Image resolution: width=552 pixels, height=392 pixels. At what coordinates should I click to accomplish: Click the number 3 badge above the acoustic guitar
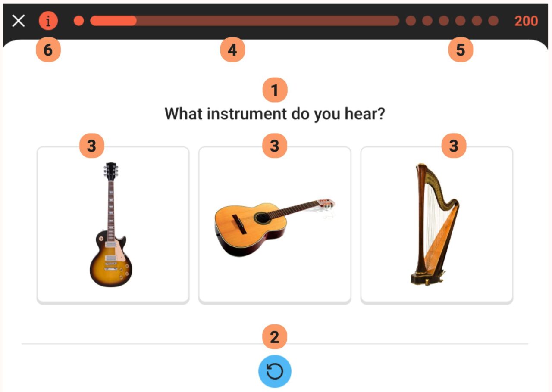click(x=275, y=146)
